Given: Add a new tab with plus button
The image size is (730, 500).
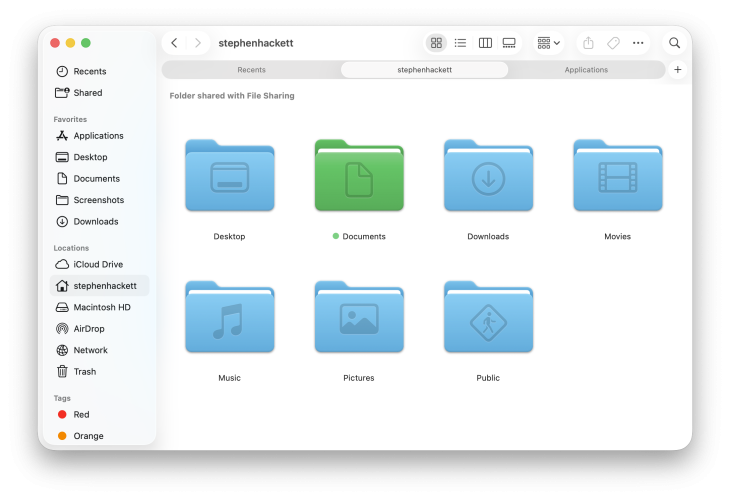Looking at the screenshot, I should coord(678,70).
